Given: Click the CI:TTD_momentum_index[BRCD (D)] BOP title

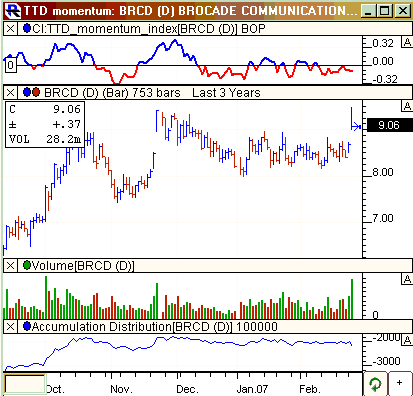Looking at the screenshot, I should 149,29.
